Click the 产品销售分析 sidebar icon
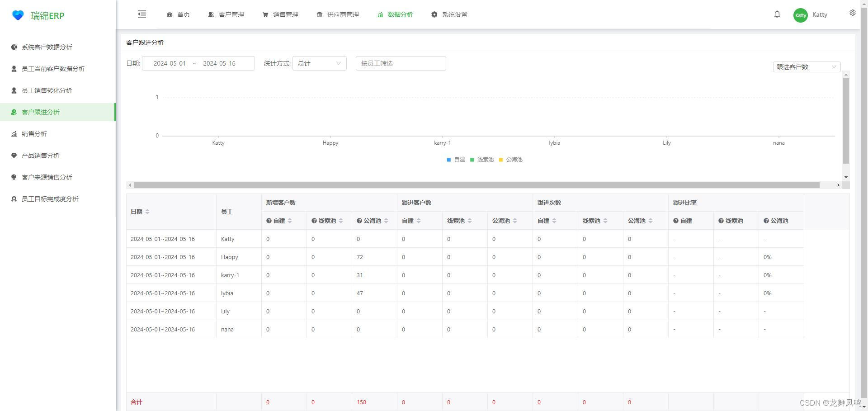868x411 pixels. (x=14, y=156)
